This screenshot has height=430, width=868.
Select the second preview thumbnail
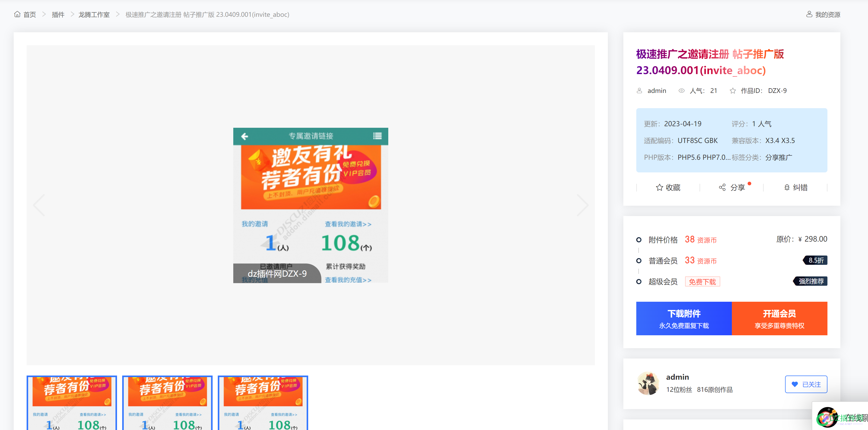167,403
